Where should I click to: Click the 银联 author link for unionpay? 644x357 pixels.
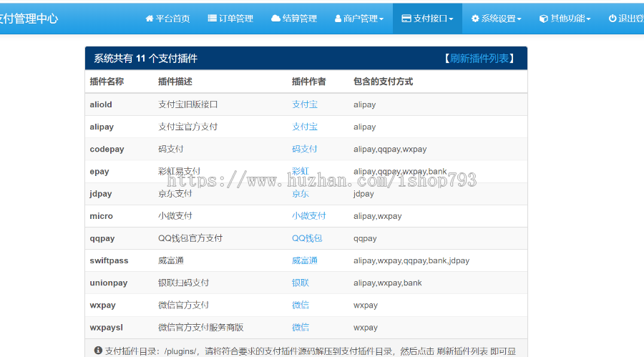tap(300, 283)
